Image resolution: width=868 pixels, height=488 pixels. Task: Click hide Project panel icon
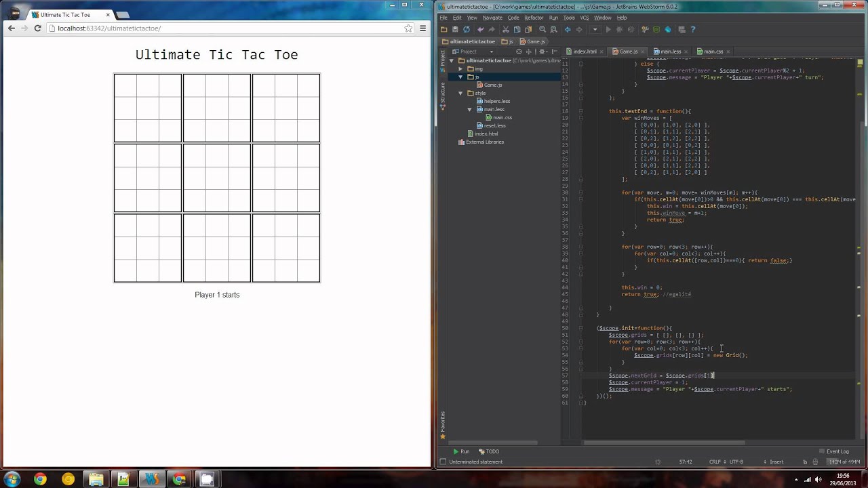555,52
